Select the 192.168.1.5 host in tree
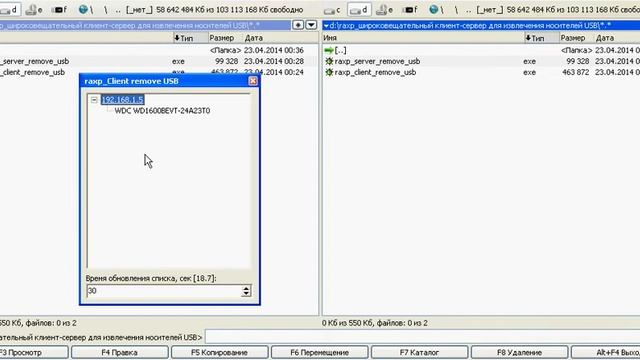The image size is (640, 360). point(122,100)
